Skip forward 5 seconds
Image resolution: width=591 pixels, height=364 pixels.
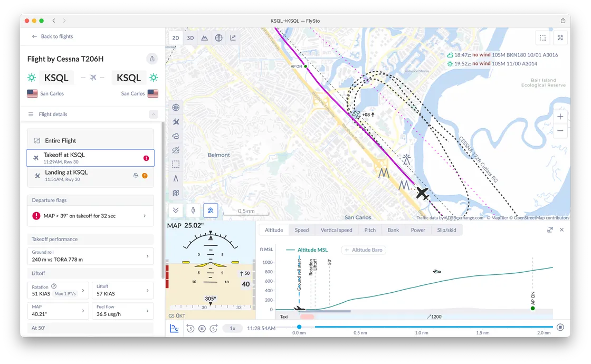[x=214, y=329]
